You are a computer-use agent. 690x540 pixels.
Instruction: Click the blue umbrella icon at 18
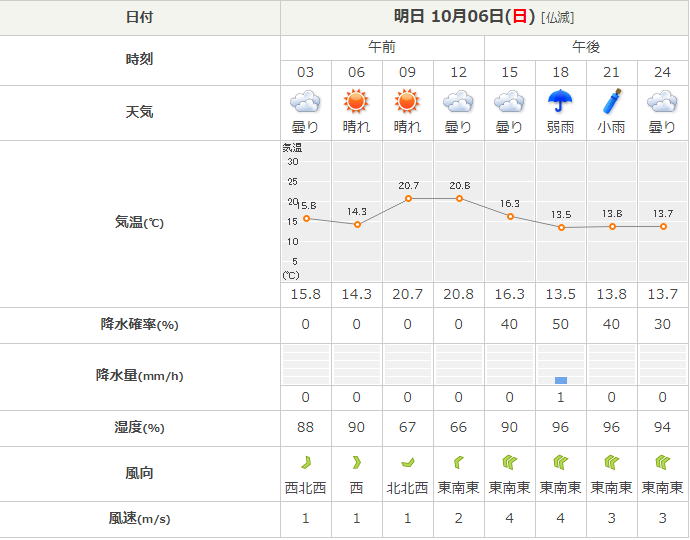pyautogui.click(x=560, y=101)
